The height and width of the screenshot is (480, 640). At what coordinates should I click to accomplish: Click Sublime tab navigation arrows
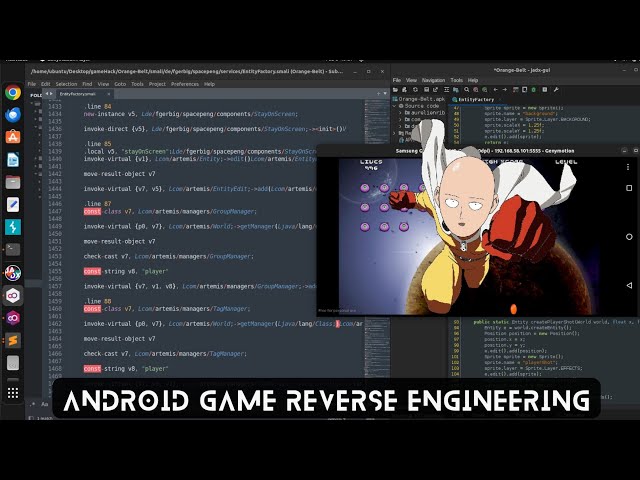click(49, 94)
